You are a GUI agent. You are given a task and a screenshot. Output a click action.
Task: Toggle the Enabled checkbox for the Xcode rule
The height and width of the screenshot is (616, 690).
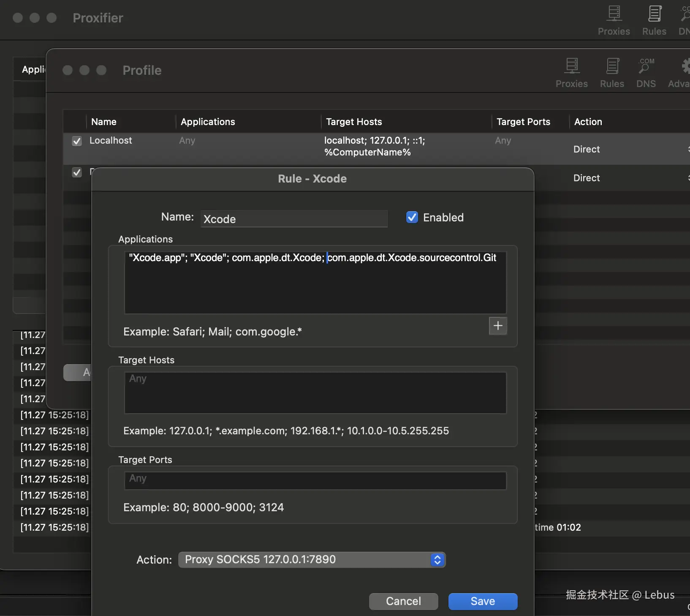click(412, 217)
